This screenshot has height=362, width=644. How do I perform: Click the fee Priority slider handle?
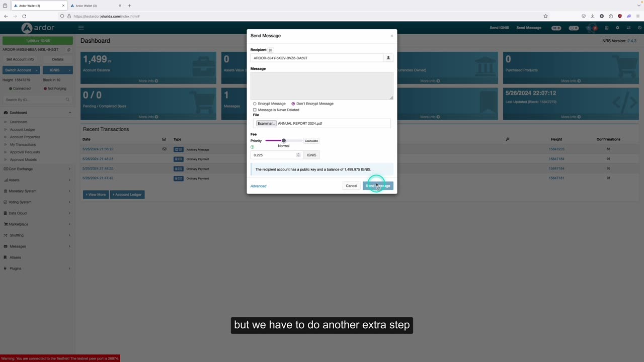coord(284,141)
